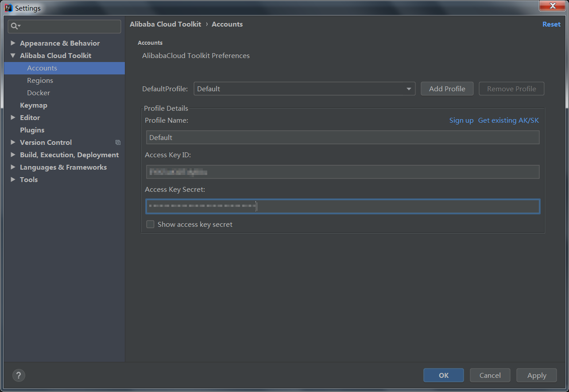569x392 pixels.
Task: Click the Apply button
Action: pos(537,376)
